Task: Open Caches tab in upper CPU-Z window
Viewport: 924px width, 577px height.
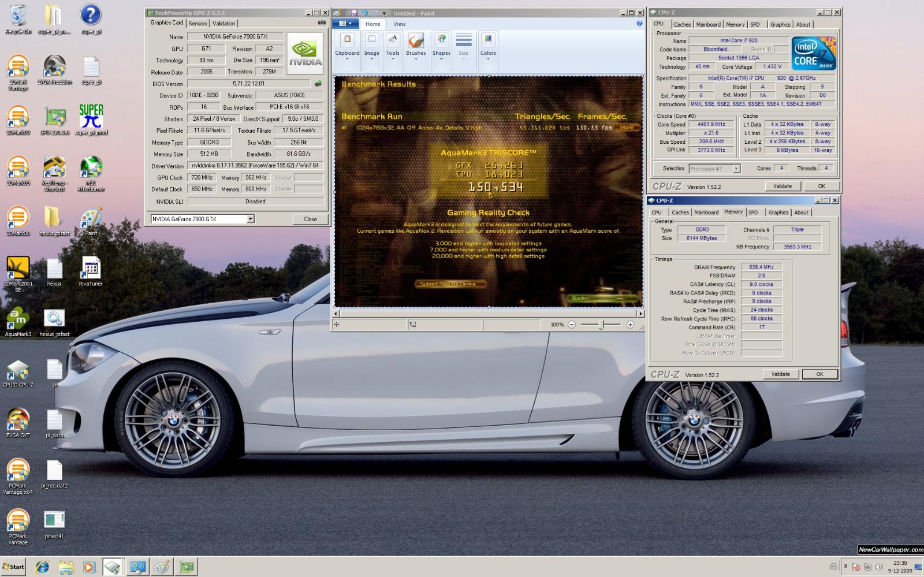Action: (682, 24)
